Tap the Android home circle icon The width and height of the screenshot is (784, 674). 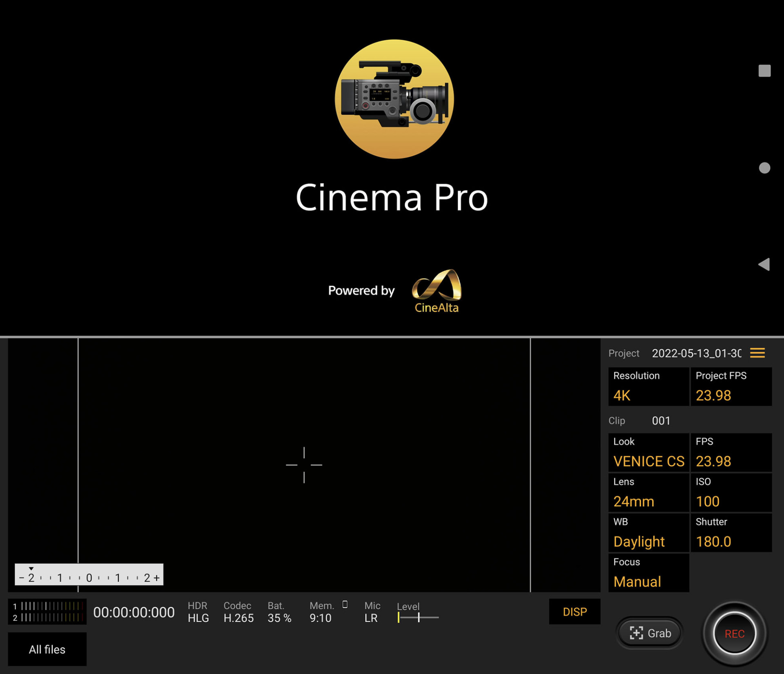[764, 168]
